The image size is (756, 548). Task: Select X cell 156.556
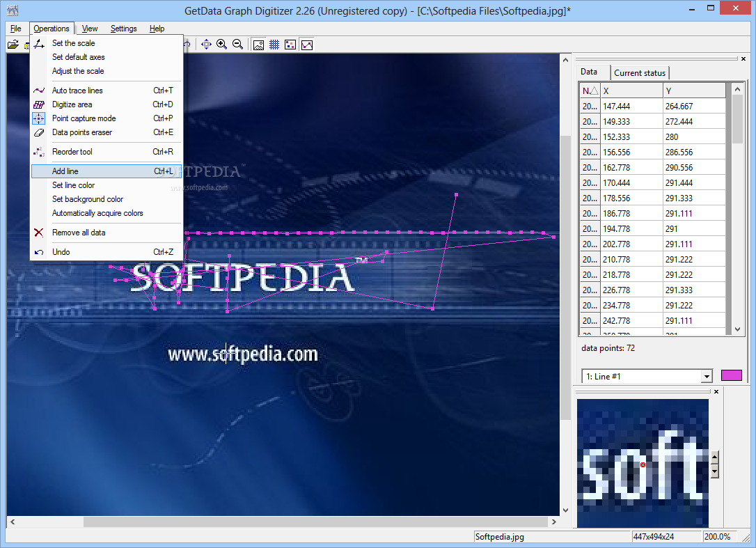click(x=631, y=152)
